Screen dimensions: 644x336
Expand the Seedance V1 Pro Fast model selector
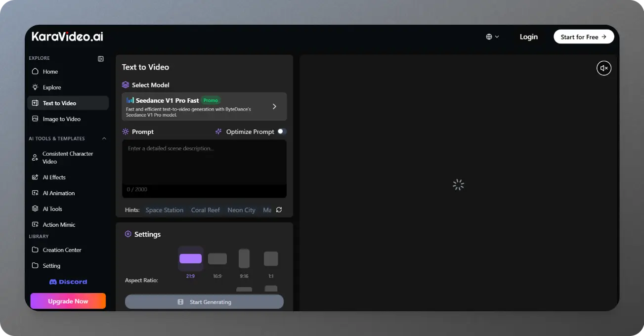(204, 106)
